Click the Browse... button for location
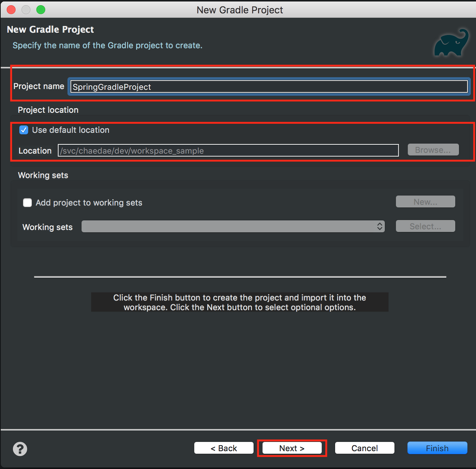The width and height of the screenshot is (476, 469). click(433, 150)
